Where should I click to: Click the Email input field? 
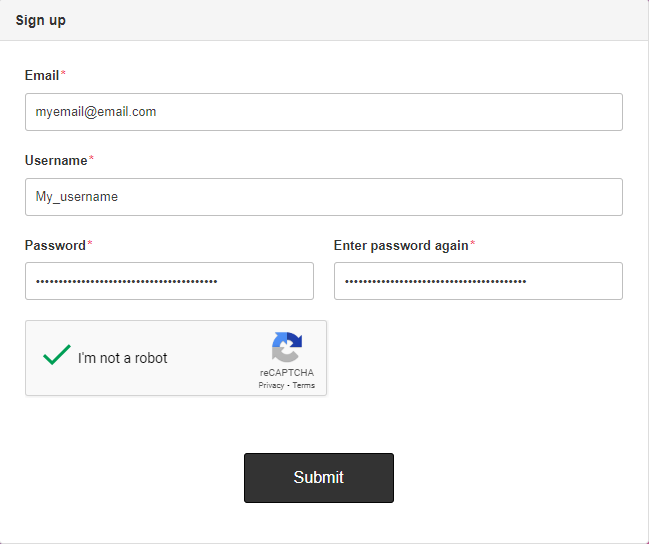[323, 112]
